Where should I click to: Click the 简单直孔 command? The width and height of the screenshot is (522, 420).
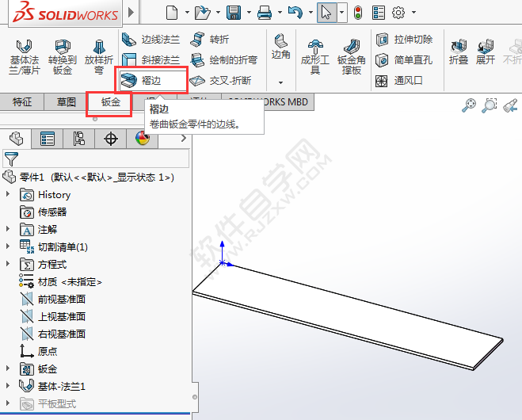point(404,60)
